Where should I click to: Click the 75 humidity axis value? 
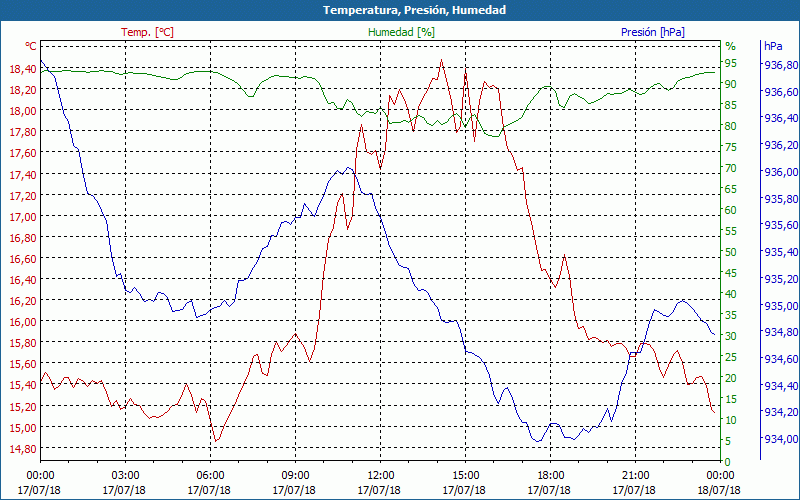click(731, 147)
